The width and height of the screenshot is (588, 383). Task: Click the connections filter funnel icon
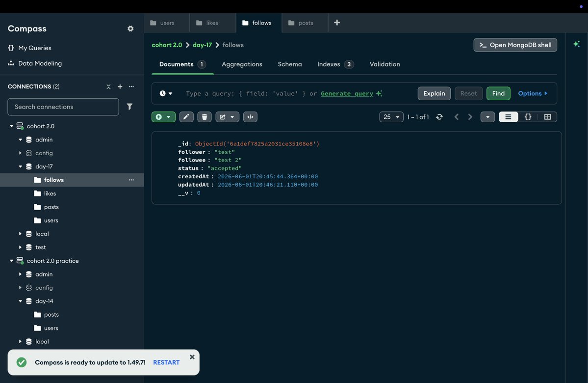129,107
